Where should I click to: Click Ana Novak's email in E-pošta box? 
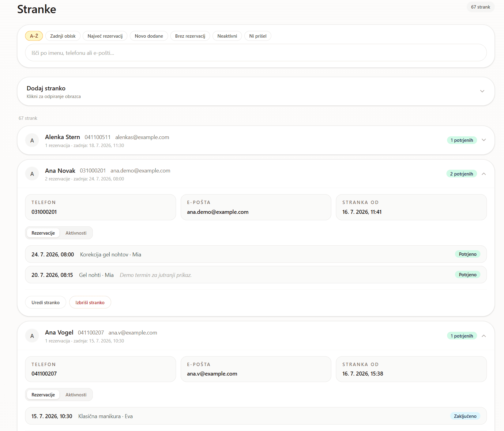pyautogui.click(x=218, y=212)
